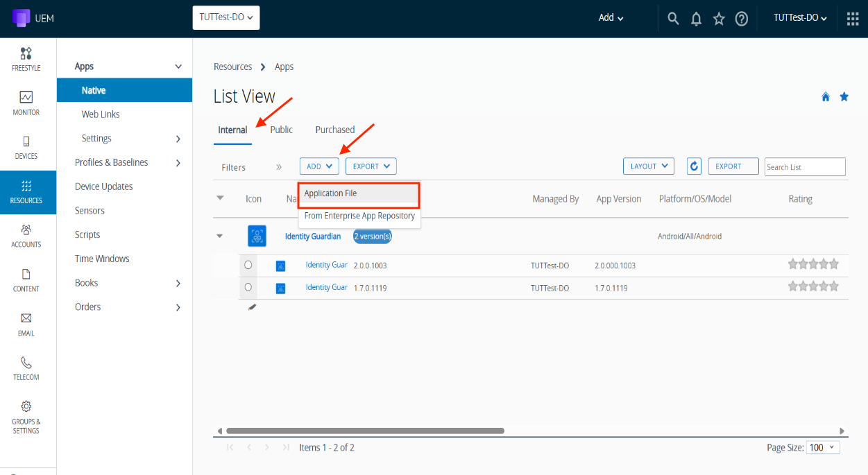Image resolution: width=868 pixels, height=475 pixels.
Task: Open the Monitor section in sidebar
Action: (26, 103)
